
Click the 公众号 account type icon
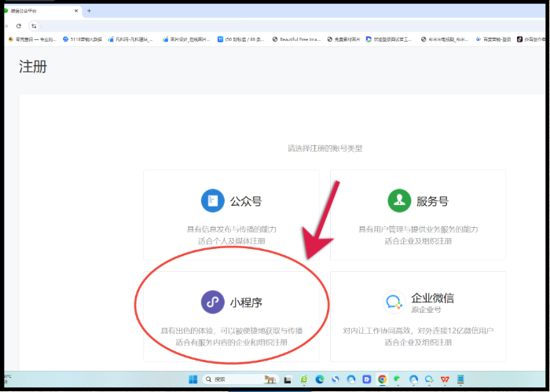tap(212, 201)
